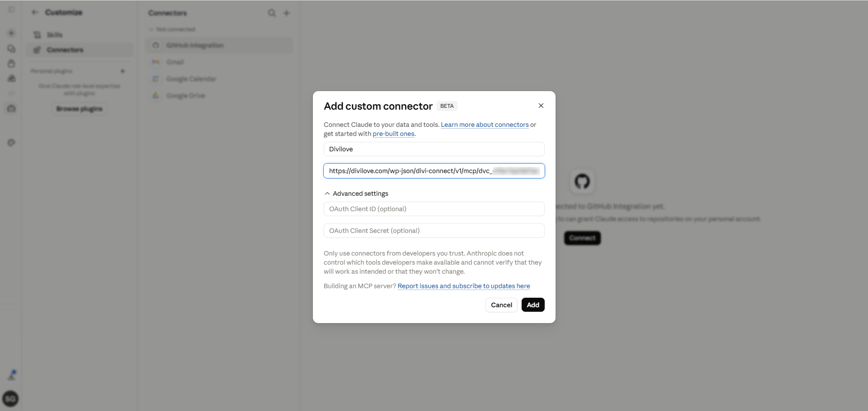The height and width of the screenshot is (411, 868).
Task: Open Report issues and subscribe to updates link
Action: point(464,286)
